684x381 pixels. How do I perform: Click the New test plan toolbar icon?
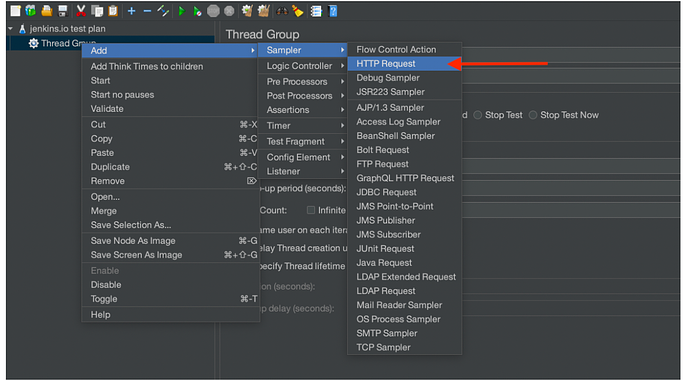coord(15,11)
